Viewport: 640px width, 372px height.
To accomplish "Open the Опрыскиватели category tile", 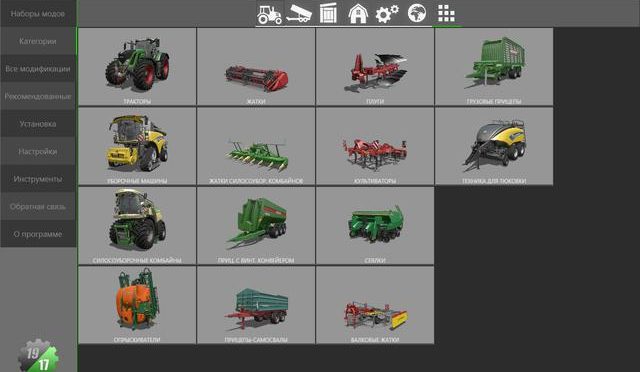I will point(137,305).
